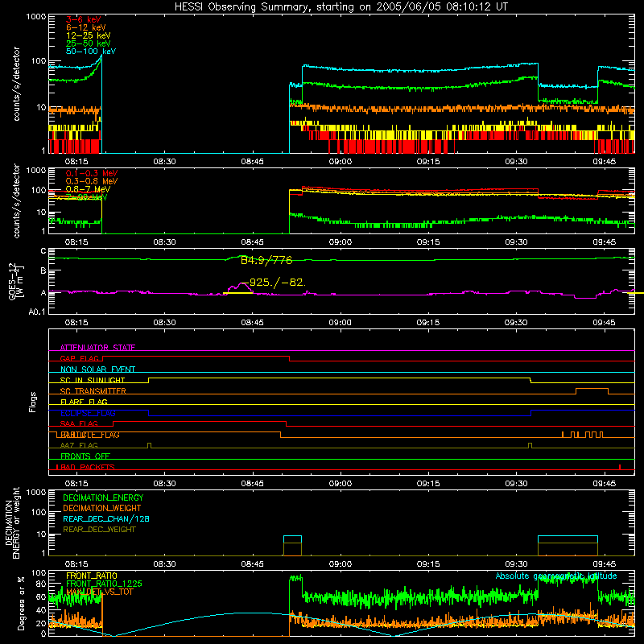The width and height of the screenshot is (644, 644).
Task: Select the GAP_FLAG label
Action: (80, 358)
